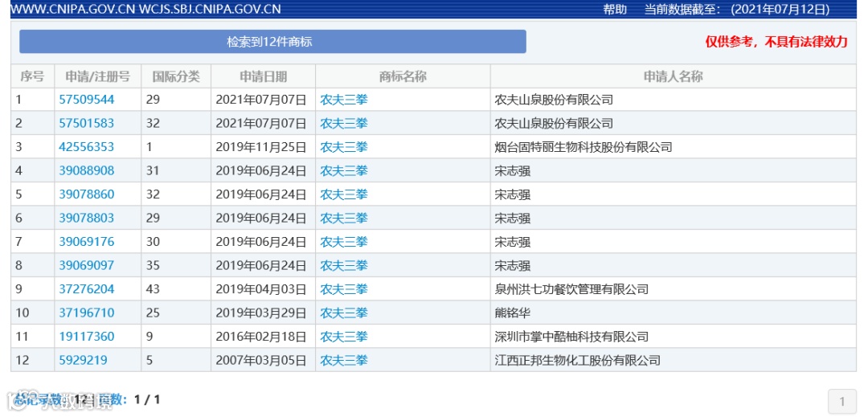The width and height of the screenshot is (868, 417).
Task: Open 农夫三拳 trademark in row 9
Action: [344, 289]
